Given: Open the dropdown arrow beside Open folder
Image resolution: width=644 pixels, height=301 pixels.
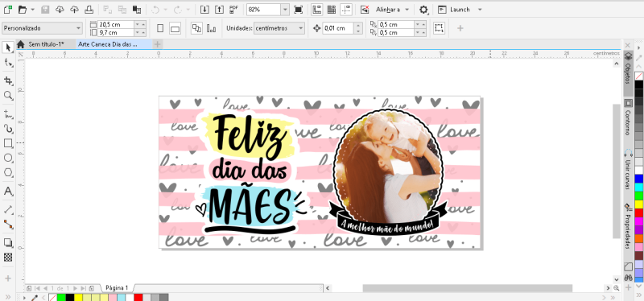Looking at the screenshot, I should (33, 10).
